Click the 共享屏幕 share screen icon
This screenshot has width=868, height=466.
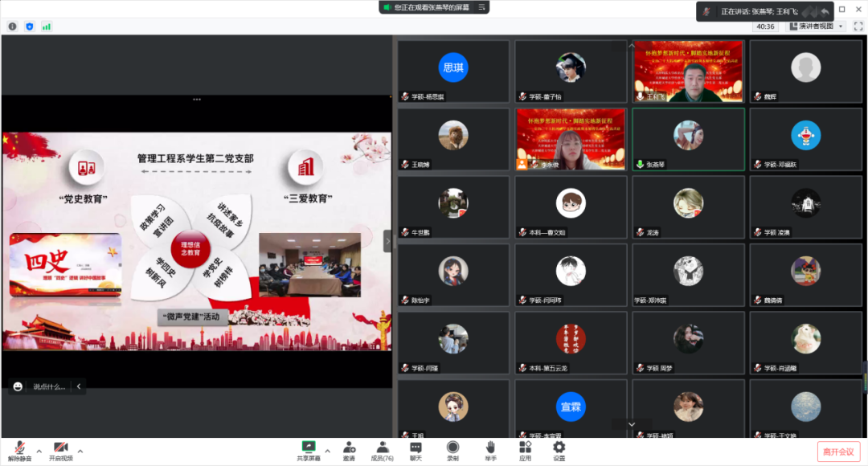[308, 448]
